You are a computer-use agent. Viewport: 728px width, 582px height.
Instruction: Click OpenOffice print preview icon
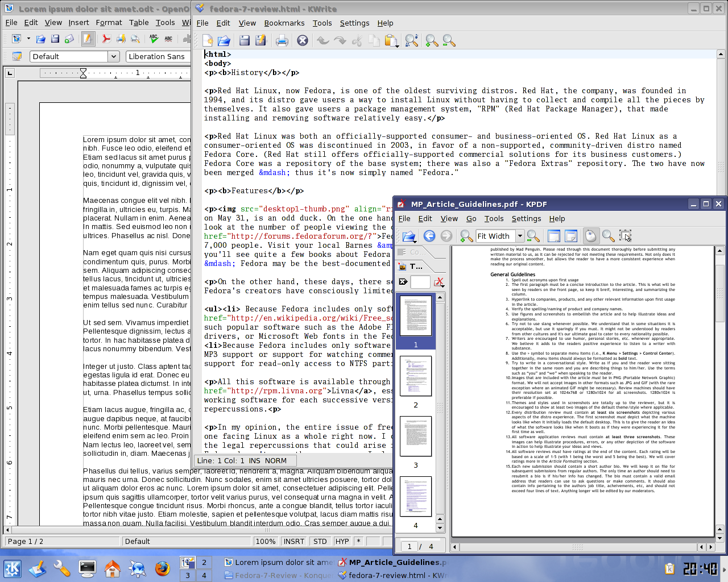(135, 39)
